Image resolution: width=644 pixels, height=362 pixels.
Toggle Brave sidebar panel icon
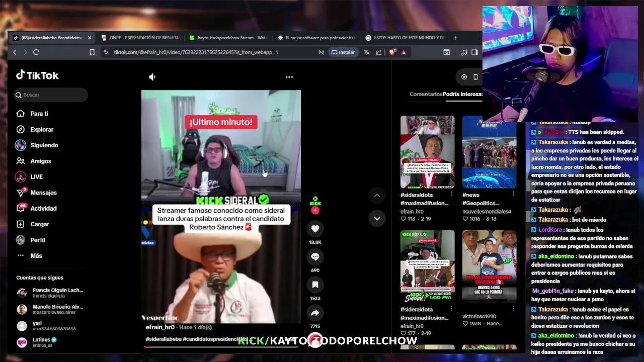coord(474,52)
